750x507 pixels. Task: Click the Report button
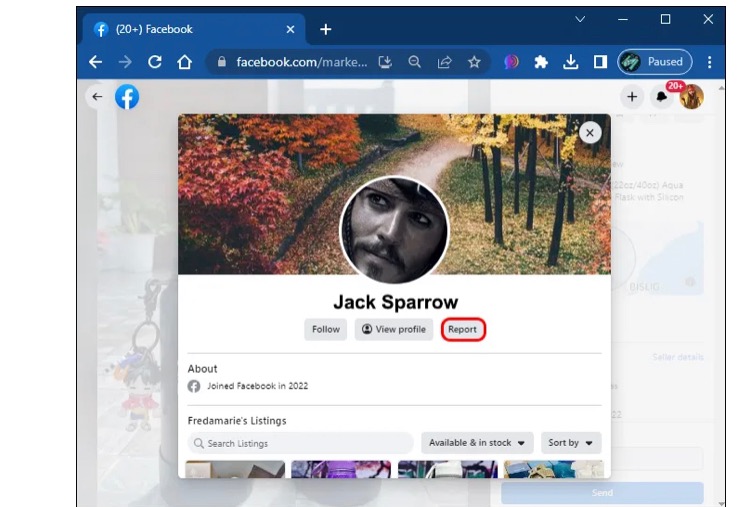tap(462, 329)
